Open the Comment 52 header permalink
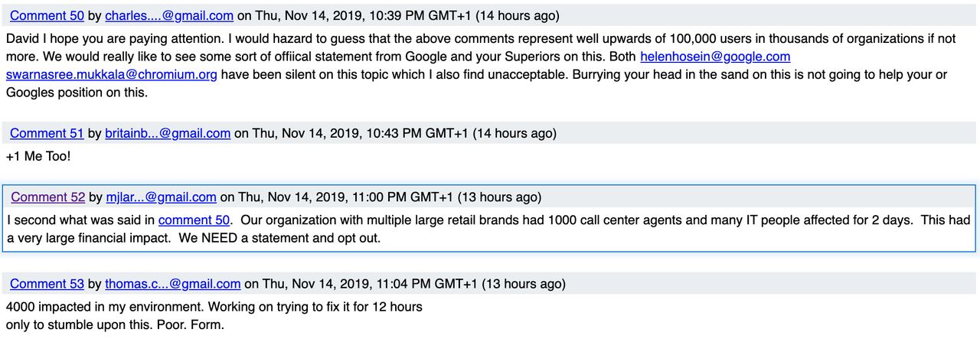Screen dimensions: 980x339 pyautogui.click(x=47, y=197)
